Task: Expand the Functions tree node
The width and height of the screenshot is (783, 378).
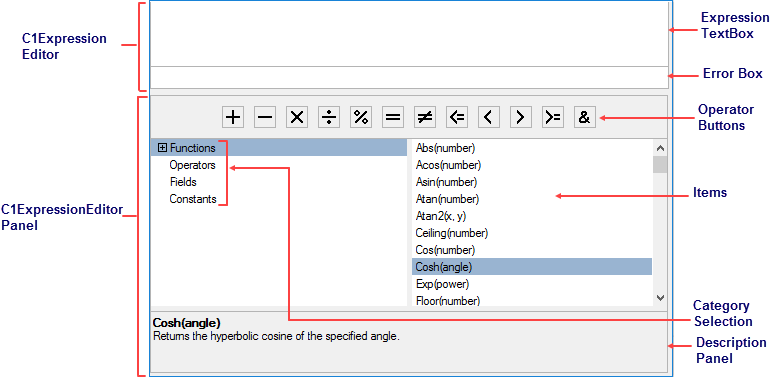Action: [162, 148]
